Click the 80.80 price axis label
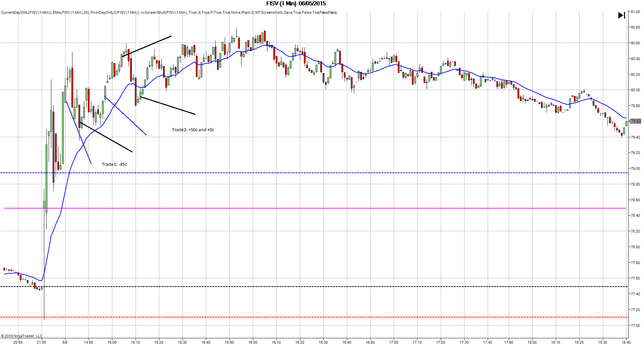The image size is (644, 347). point(635,27)
